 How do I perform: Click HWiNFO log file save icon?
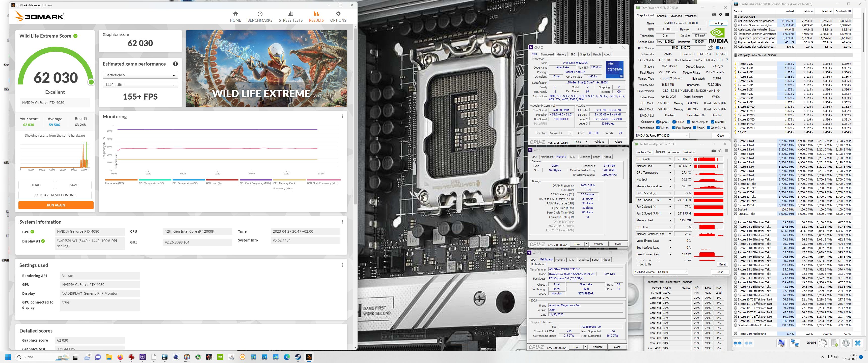click(834, 343)
